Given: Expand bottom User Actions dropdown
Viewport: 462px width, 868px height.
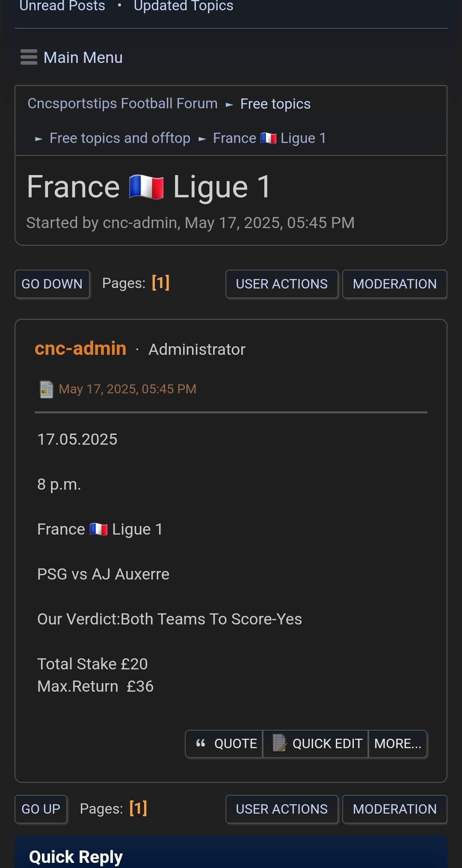Looking at the screenshot, I should (x=282, y=809).
